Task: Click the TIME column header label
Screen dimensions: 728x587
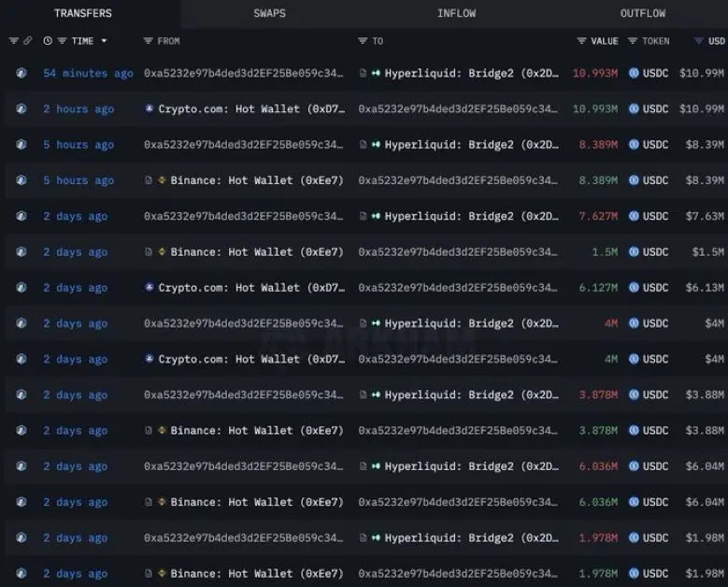Action: pyautogui.click(x=82, y=41)
